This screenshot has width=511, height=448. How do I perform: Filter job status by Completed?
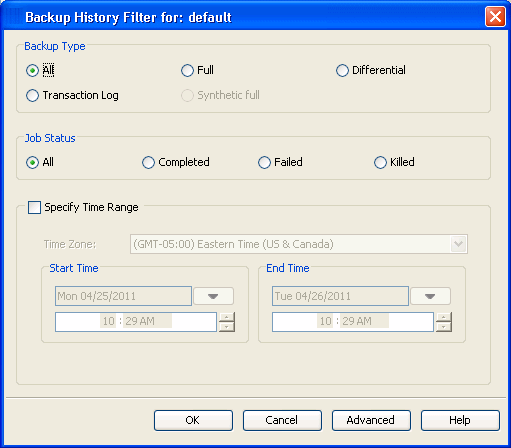pyautogui.click(x=148, y=162)
